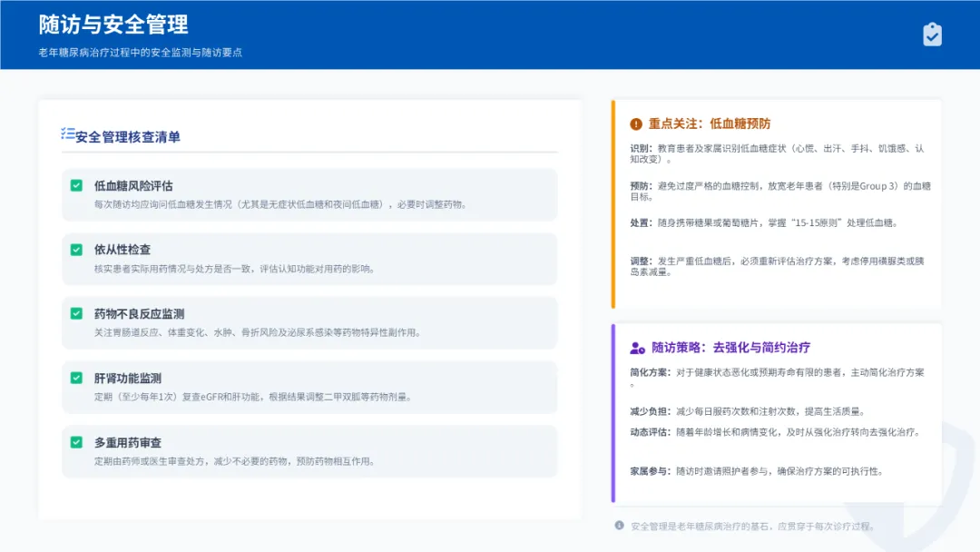This screenshot has width=980, height=552.
Task: Toggle the 药物不良反应监测 checkbox
Action: tap(76, 313)
